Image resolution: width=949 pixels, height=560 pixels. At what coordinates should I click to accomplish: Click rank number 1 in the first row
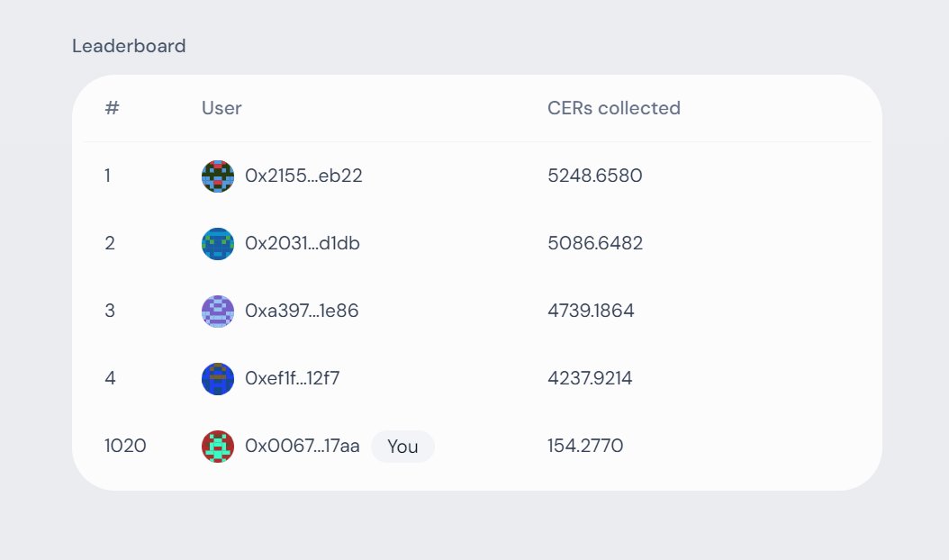tap(108, 176)
